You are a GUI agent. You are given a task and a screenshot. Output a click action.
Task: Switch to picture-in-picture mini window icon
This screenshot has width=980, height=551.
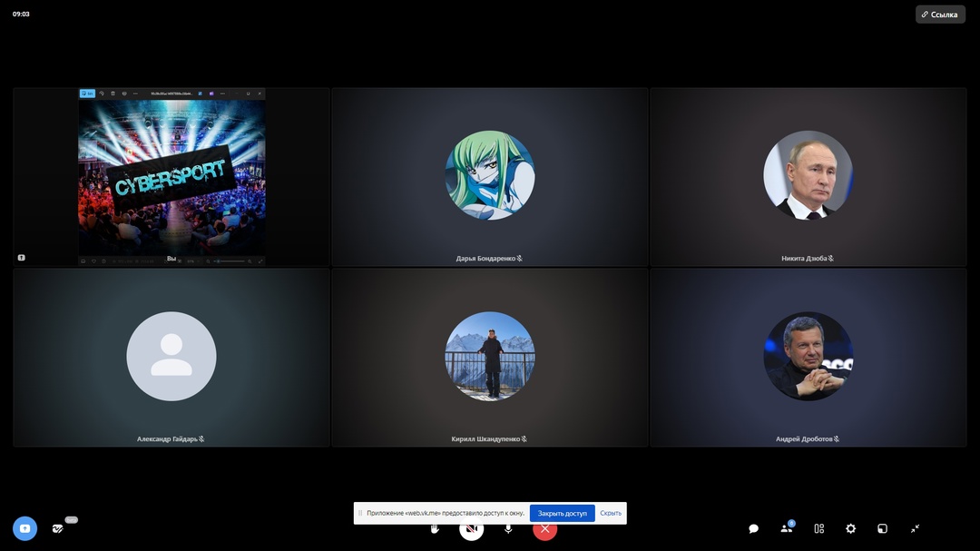pyautogui.click(x=883, y=528)
